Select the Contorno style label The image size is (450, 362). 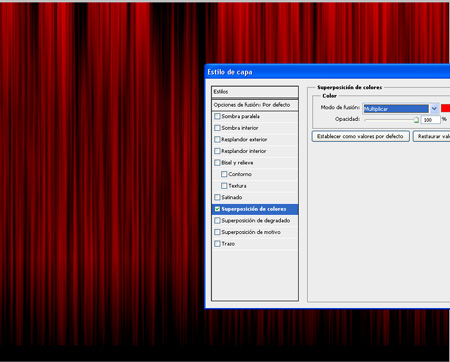tap(240, 174)
